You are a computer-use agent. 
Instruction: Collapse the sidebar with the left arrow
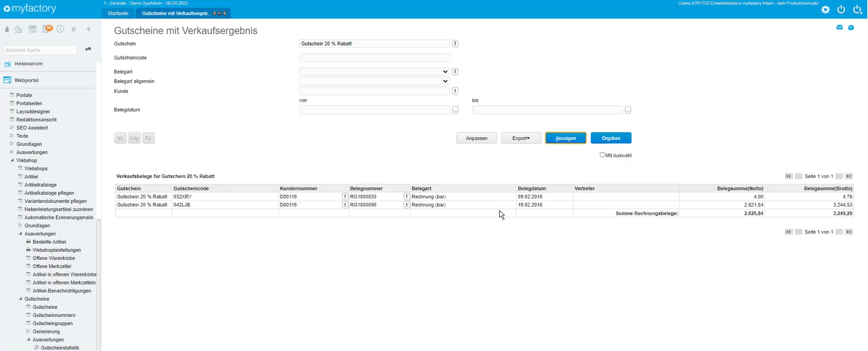click(88, 29)
